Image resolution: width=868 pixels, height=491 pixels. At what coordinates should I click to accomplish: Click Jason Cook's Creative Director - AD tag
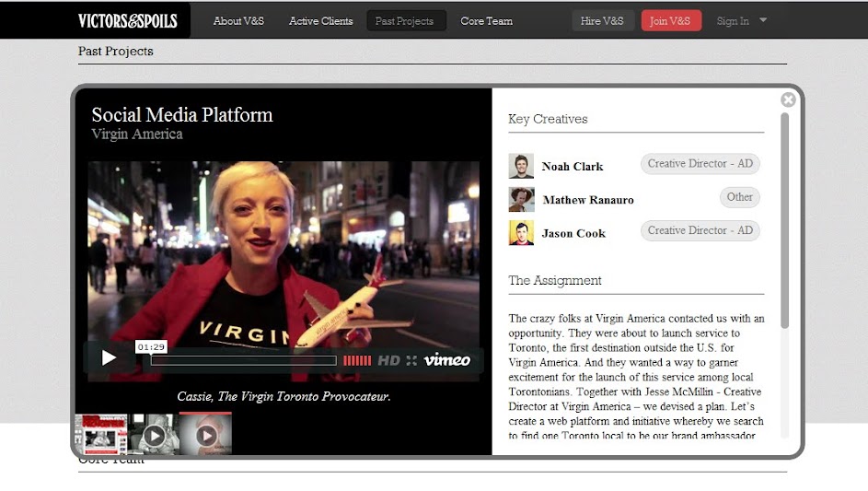[x=700, y=230]
